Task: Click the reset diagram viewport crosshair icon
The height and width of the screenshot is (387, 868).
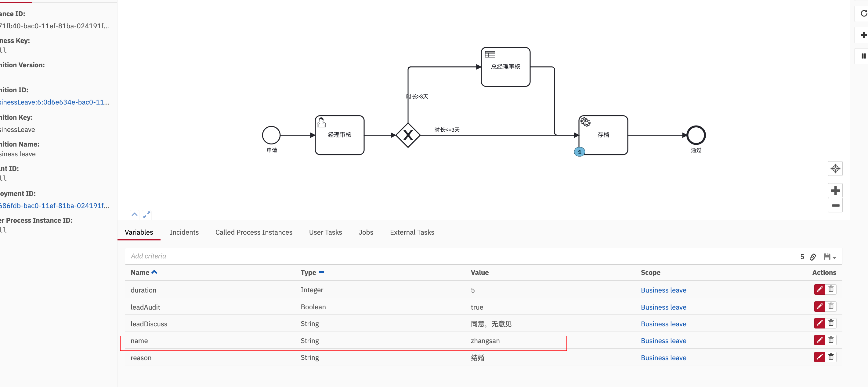Action: pyautogui.click(x=835, y=169)
